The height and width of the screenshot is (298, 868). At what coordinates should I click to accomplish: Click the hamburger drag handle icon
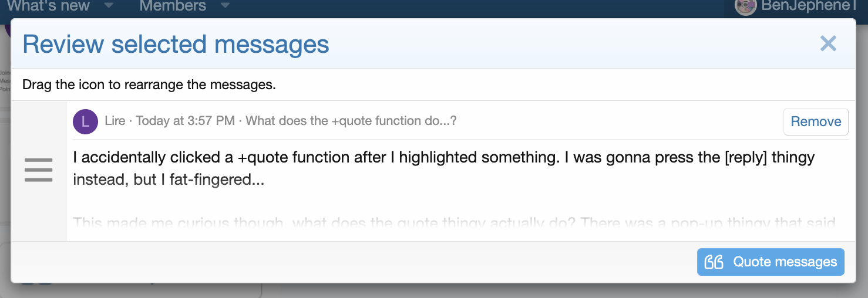pyautogui.click(x=39, y=170)
